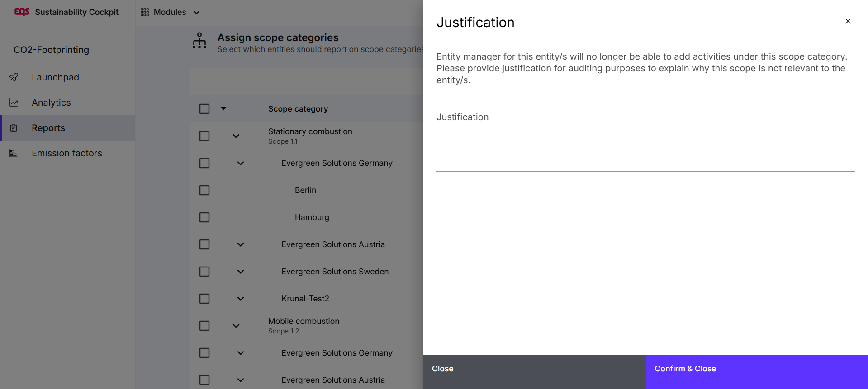Viewport: 868px width, 389px height.
Task: Go to the Analytics menu item
Action: coord(51,103)
